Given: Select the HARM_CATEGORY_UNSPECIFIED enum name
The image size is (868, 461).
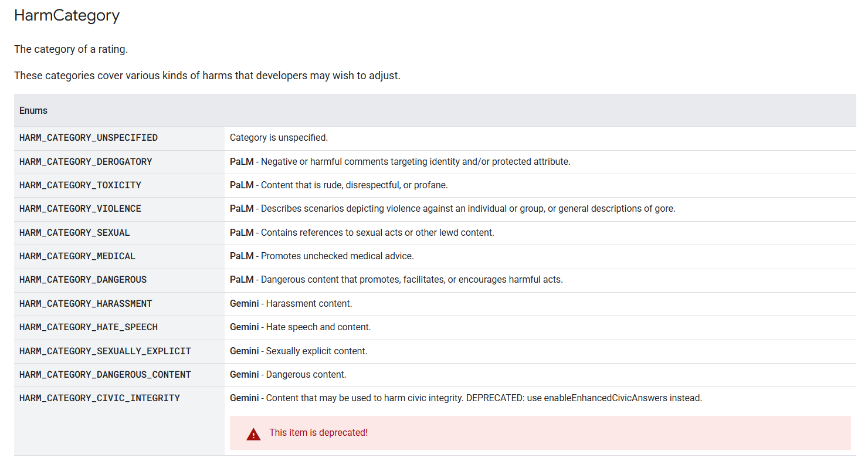Looking at the screenshot, I should (89, 138).
